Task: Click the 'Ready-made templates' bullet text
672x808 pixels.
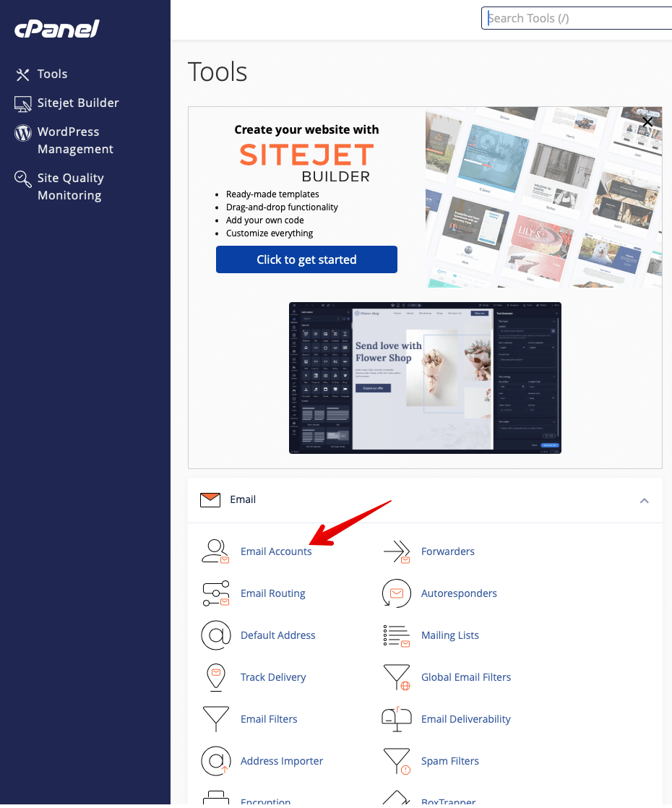Action: pyautogui.click(x=272, y=194)
